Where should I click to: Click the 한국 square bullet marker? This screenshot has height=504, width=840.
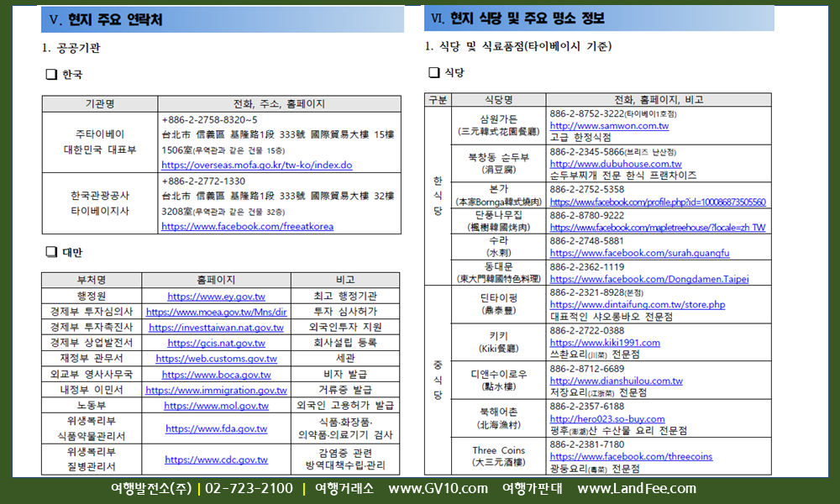click(x=51, y=75)
